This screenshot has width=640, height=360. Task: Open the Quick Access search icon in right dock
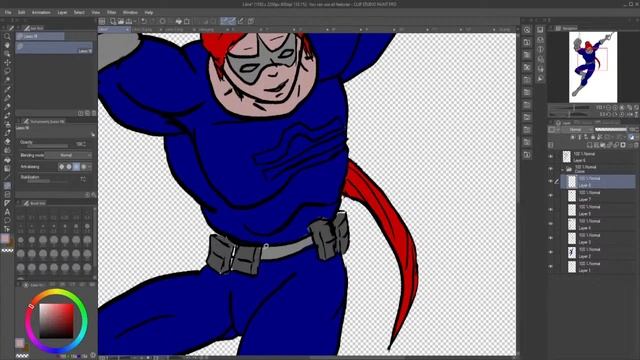coord(527,30)
